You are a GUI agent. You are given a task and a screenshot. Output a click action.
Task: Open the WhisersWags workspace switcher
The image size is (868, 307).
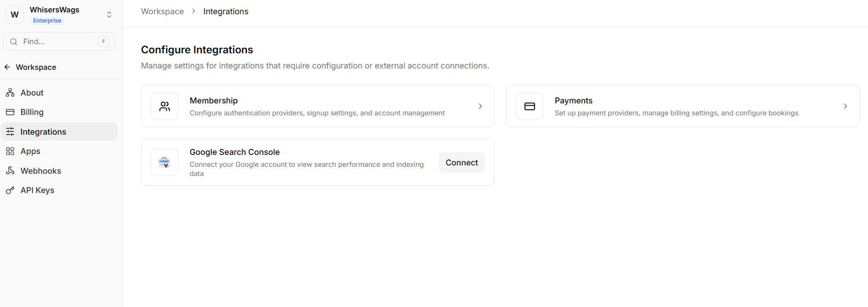pyautogui.click(x=109, y=15)
